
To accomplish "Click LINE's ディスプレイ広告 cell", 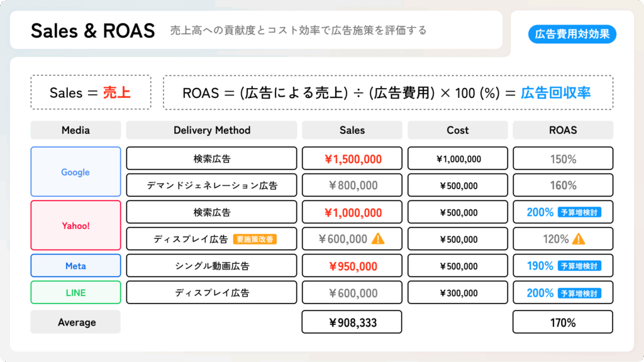I will pyautogui.click(x=211, y=292).
